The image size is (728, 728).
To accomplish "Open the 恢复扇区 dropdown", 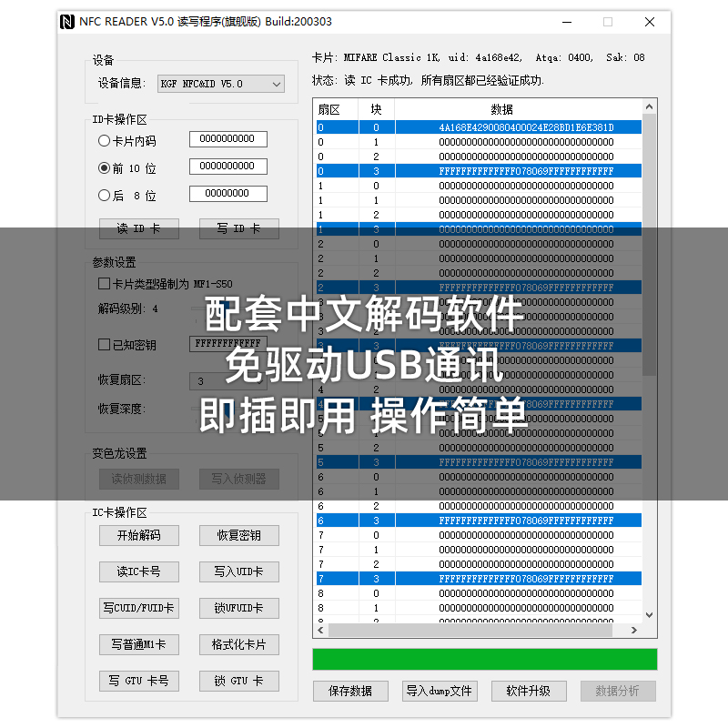I will pyautogui.click(x=228, y=381).
